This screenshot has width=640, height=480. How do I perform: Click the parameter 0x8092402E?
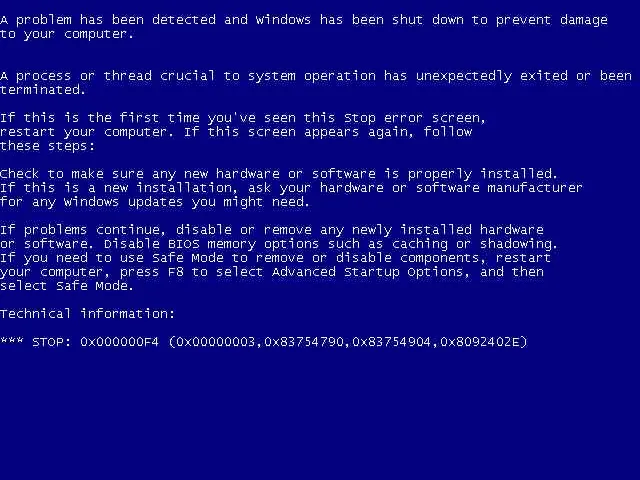point(480,342)
